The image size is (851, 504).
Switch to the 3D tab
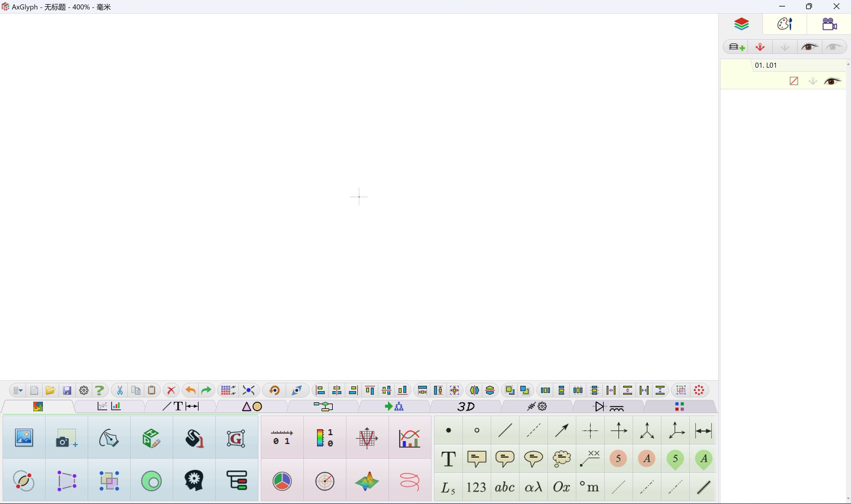click(x=466, y=406)
